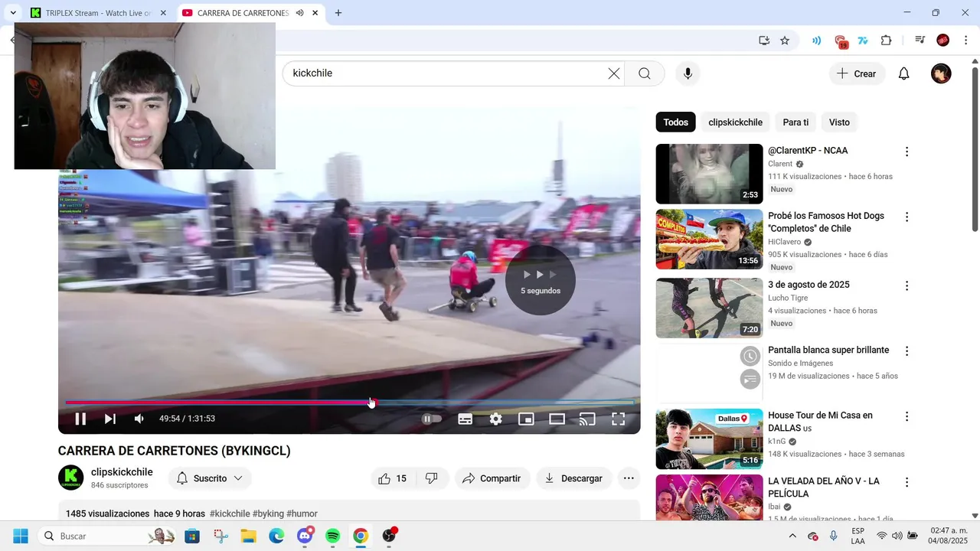The image size is (980, 551).
Task: Open options for La Velada del Año V
Action: [906, 482]
